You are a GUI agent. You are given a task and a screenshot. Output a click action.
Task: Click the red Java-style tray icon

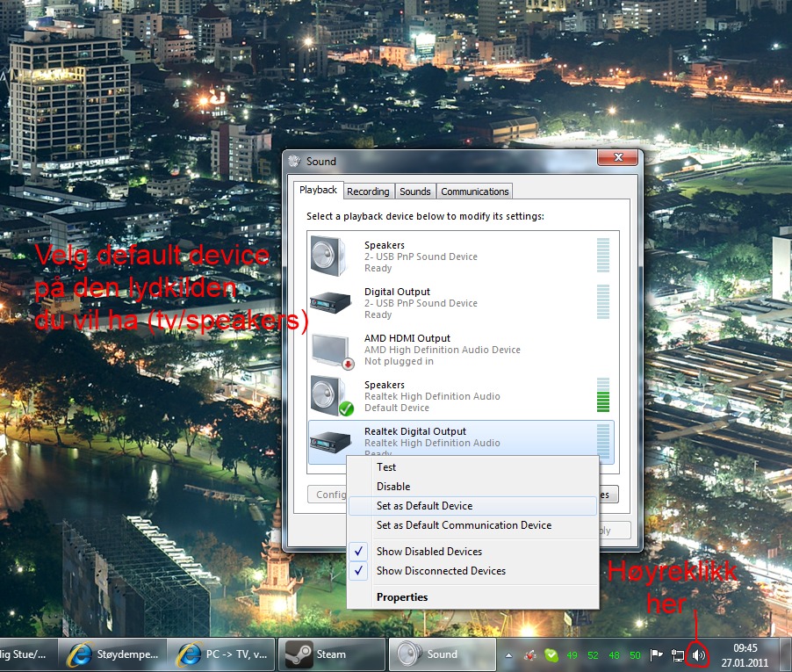[529, 655]
